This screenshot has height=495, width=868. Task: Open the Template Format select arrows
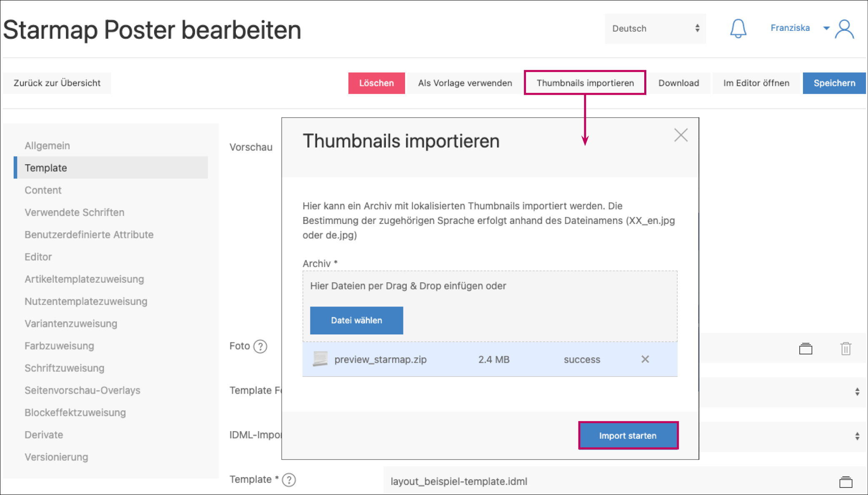(x=857, y=392)
